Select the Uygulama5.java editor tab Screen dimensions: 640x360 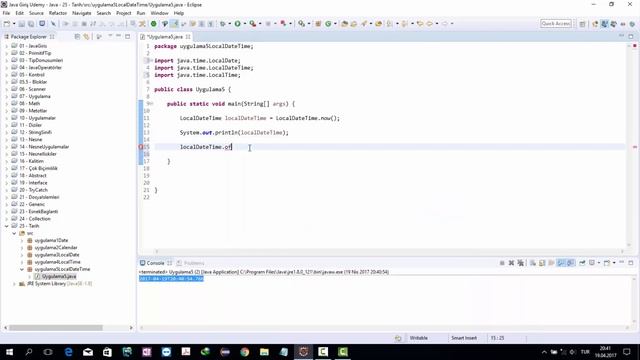coord(164,37)
